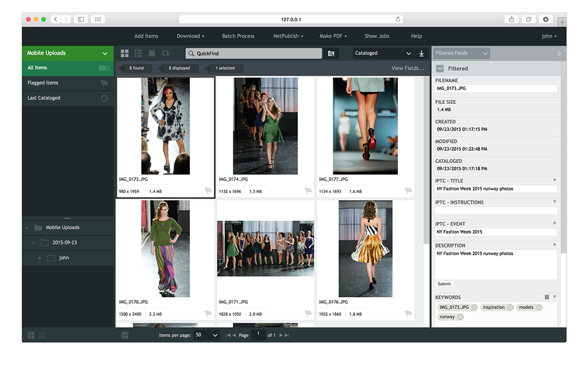
Task: Expand the DESCRIPTION field chevron
Action: pos(554,245)
